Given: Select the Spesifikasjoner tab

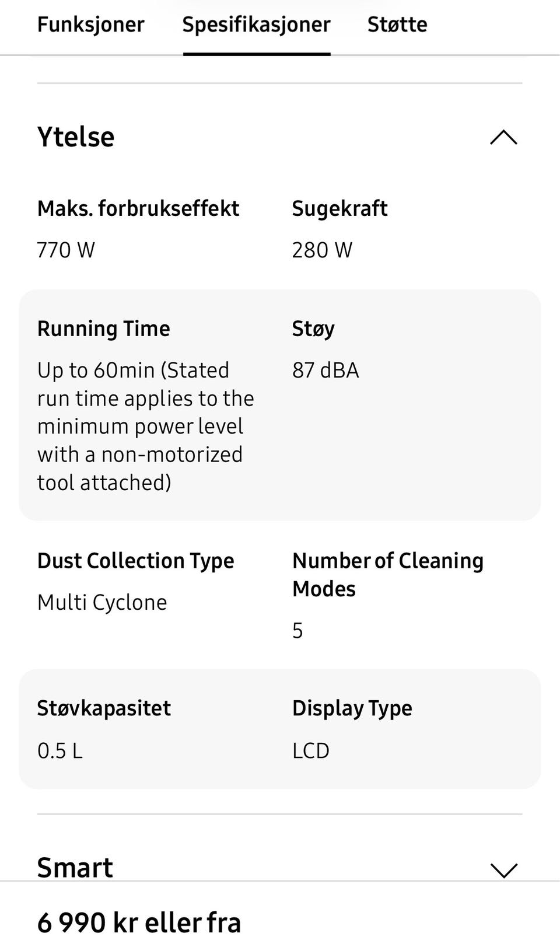Looking at the screenshot, I should (x=256, y=25).
